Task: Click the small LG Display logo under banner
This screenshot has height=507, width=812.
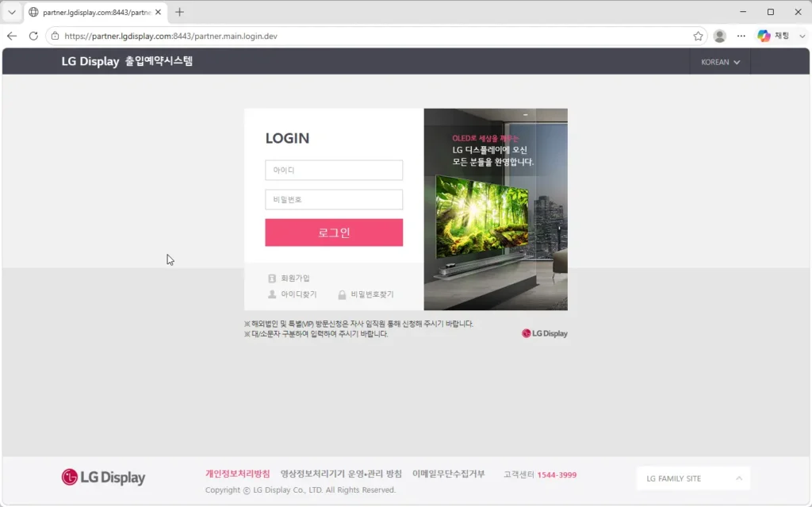Action: (x=545, y=333)
